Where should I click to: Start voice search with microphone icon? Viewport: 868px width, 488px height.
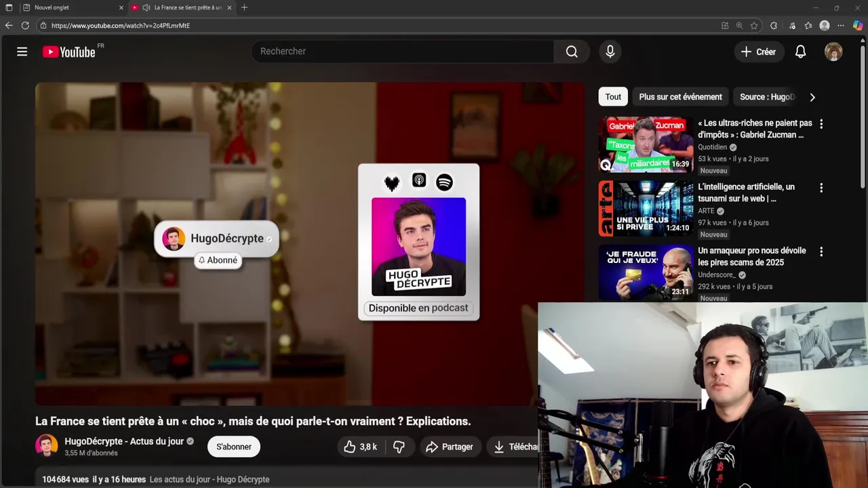point(610,52)
